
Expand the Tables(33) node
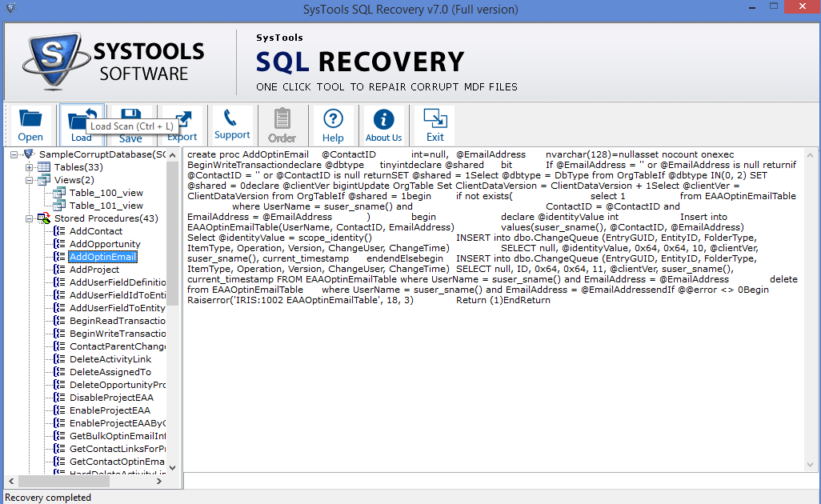[x=30, y=167]
